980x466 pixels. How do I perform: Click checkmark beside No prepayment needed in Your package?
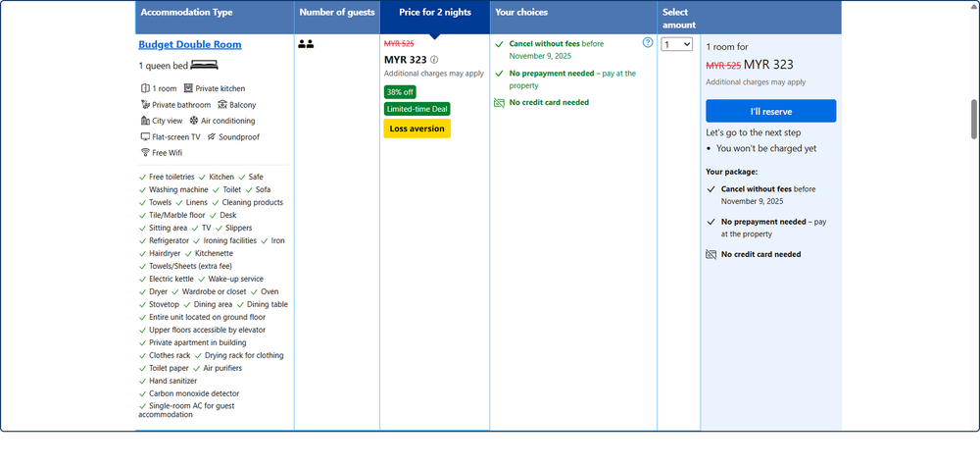pyautogui.click(x=710, y=222)
